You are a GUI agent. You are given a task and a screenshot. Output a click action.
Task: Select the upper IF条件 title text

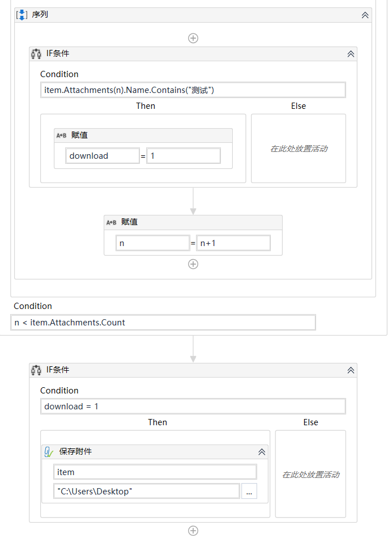click(x=58, y=53)
